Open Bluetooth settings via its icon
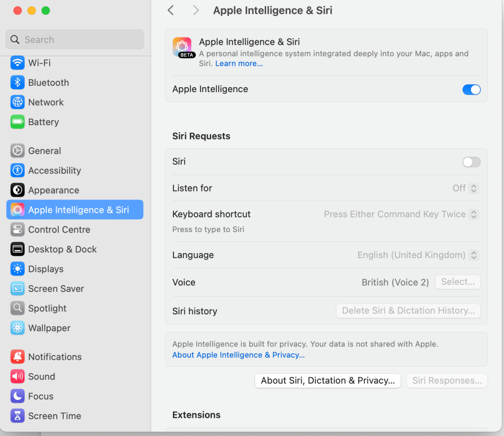504x436 pixels. coord(18,83)
